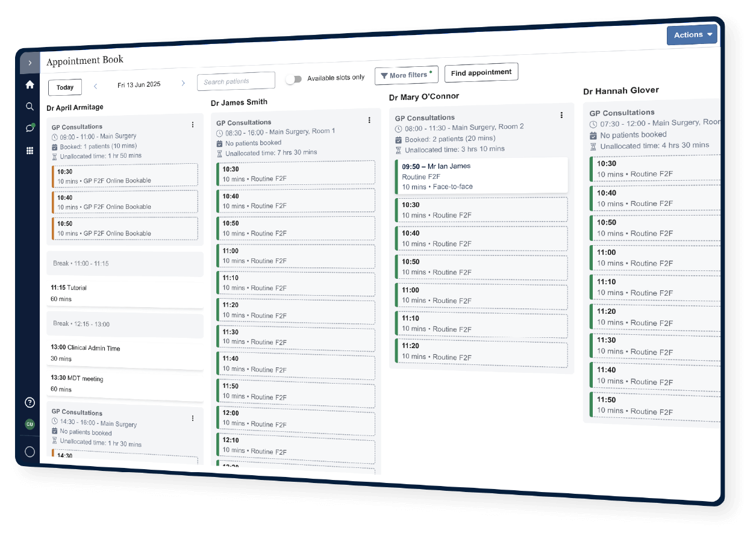Open the CU user avatar

(30, 424)
